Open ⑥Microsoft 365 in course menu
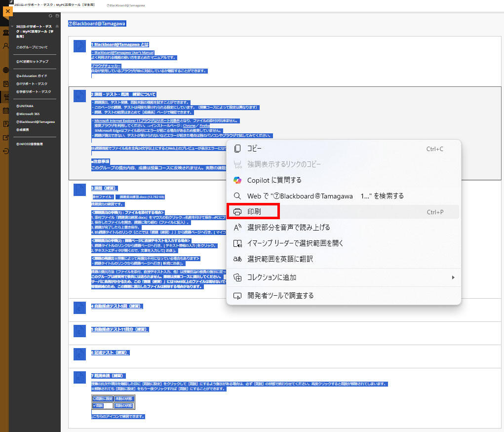 click(x=28, y=114)
